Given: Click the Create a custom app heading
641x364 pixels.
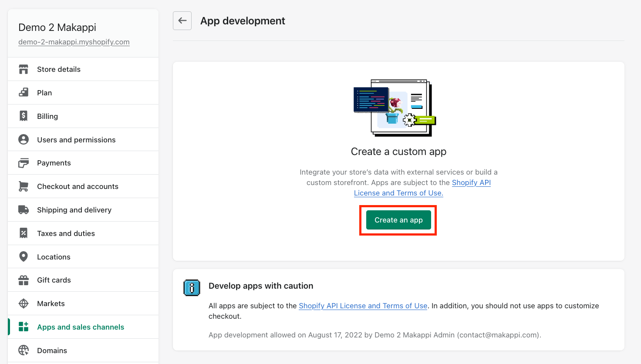Looking at the screenshot, I should point(398,152).
